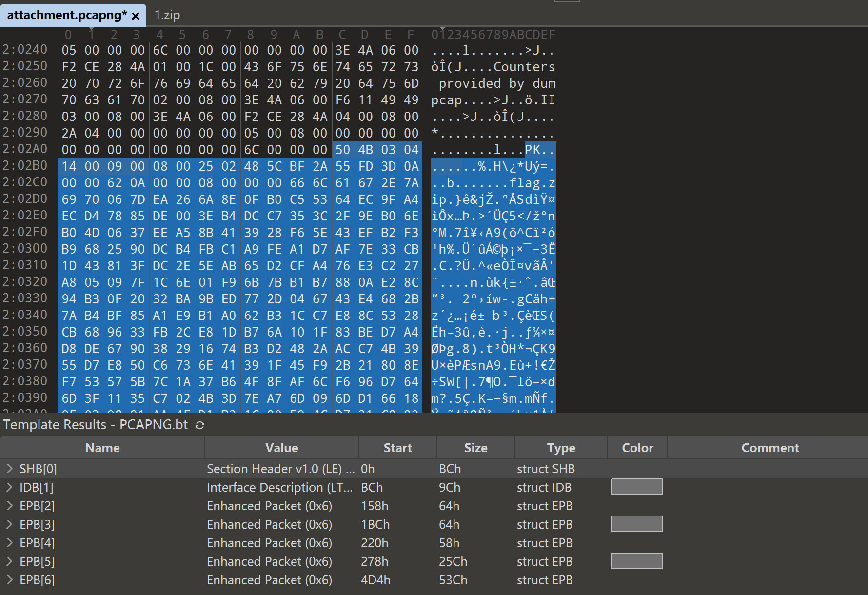
Task: Expand the EPB[6] entry
Action: tap(9, 580)
